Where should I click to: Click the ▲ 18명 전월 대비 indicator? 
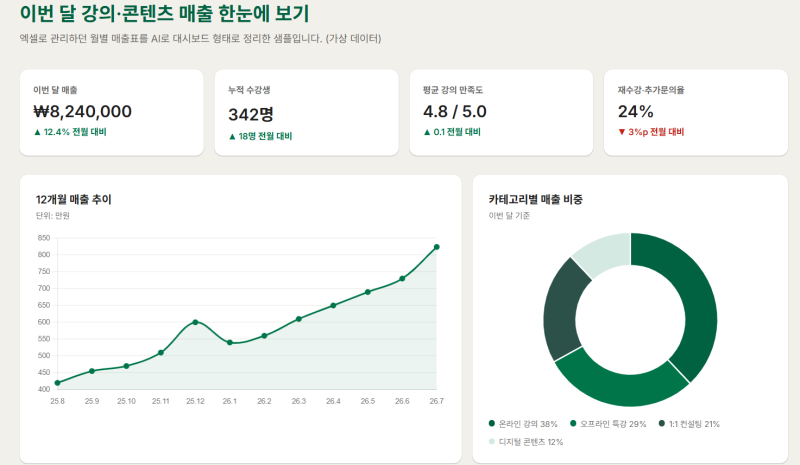pyautogui.click(x=260, y=136)
